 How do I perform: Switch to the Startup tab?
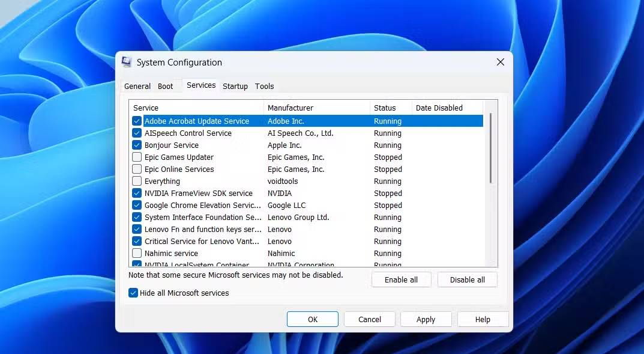pyautogui.click(x=235, y=86)
